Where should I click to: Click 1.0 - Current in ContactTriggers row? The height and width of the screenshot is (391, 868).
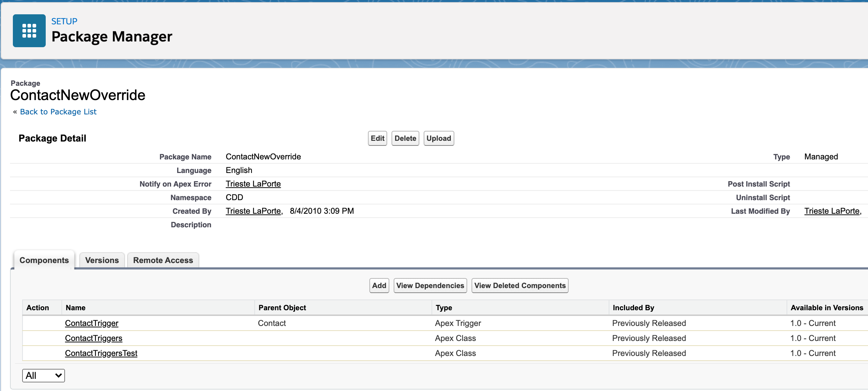(x=813, y=338)
